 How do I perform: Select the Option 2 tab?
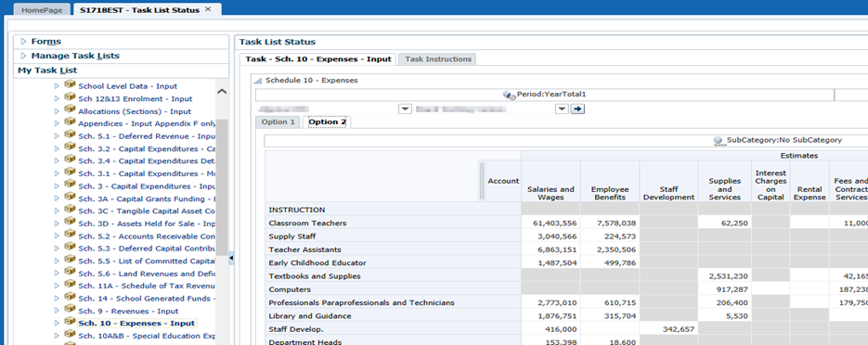[327, 122]
